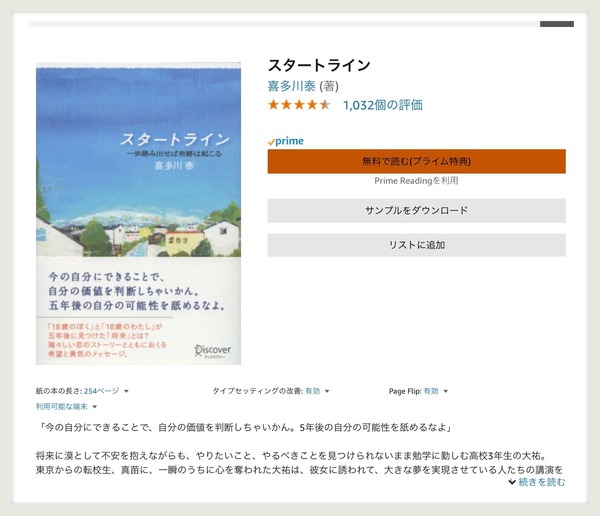Click the 無料で読む(プライム特典) button
The image size is (600, 516).
416,161
